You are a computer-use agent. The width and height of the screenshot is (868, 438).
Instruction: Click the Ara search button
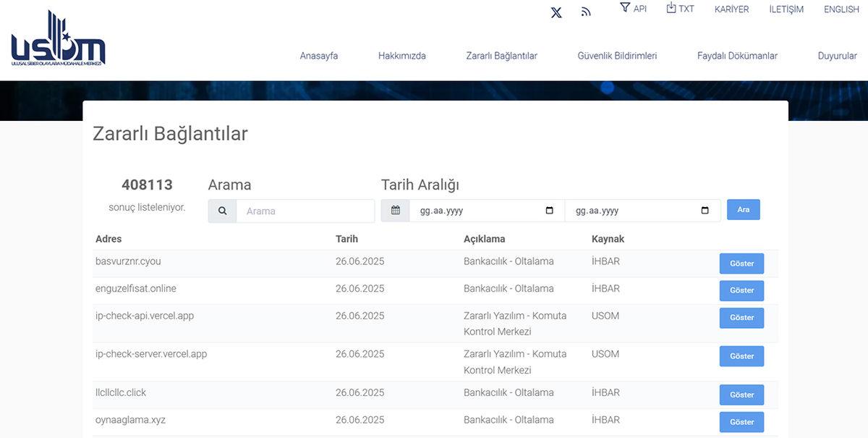click(x=743, y=209)
